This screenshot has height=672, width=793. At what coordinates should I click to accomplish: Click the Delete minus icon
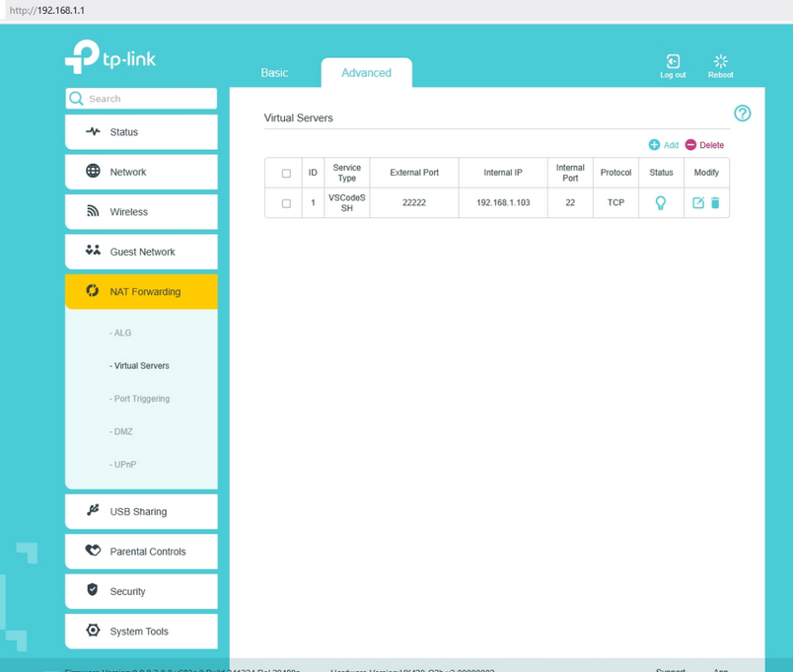tap(690, 145)
